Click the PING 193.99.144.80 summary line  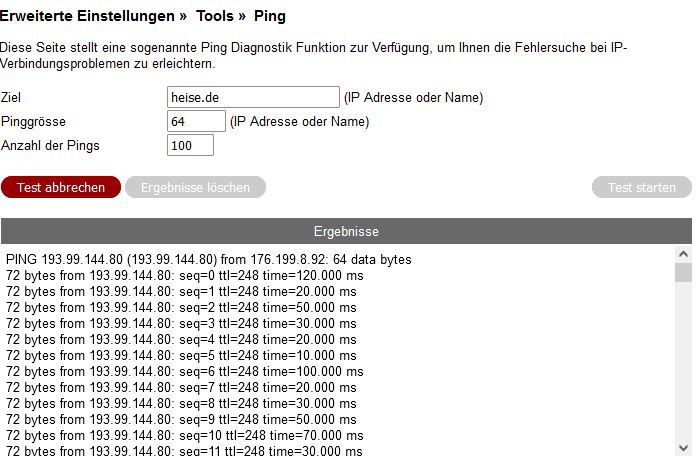pyautogui.click(x=208, y=259)
